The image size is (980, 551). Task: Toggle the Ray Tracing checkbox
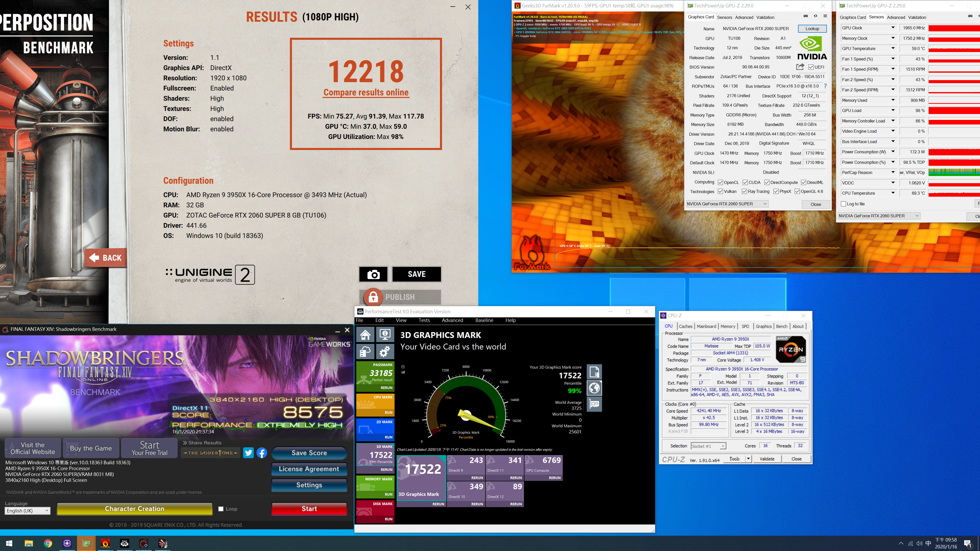744,192
